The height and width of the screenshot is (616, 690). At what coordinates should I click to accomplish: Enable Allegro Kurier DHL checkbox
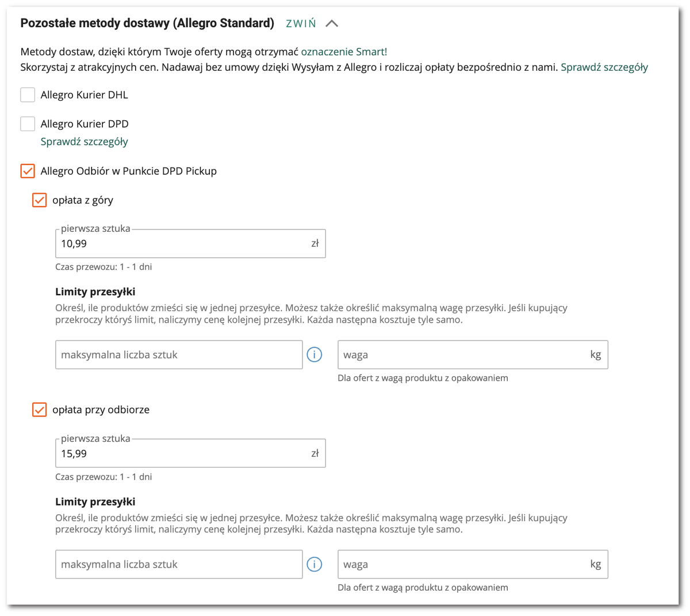click(28, 95)
